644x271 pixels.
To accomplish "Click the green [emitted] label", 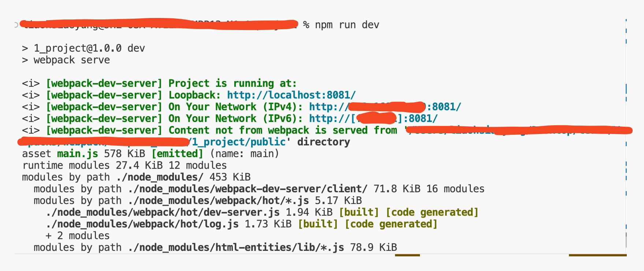I will [177, 154].
